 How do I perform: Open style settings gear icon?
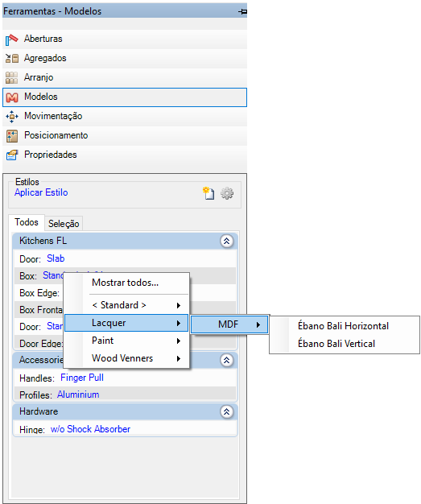click(x=227, y=193)
